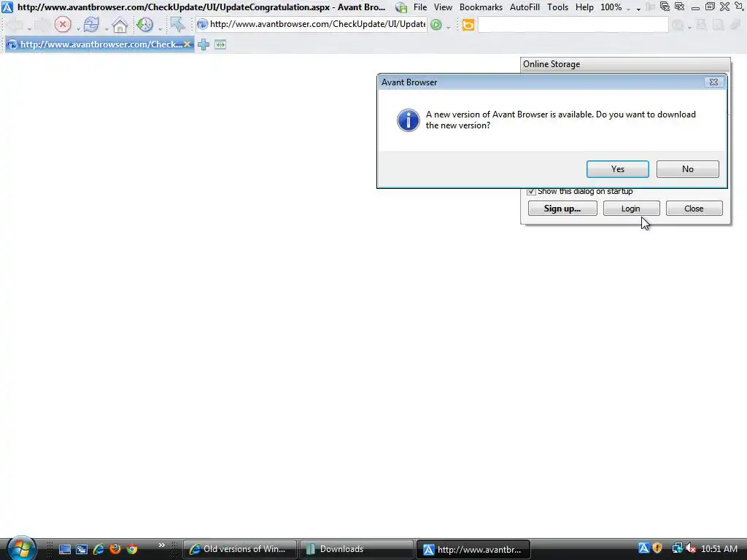This screenshot has height=560, width=747.
Task: Close the avantbrowser.com tab with X
Action: click(187, 44)
